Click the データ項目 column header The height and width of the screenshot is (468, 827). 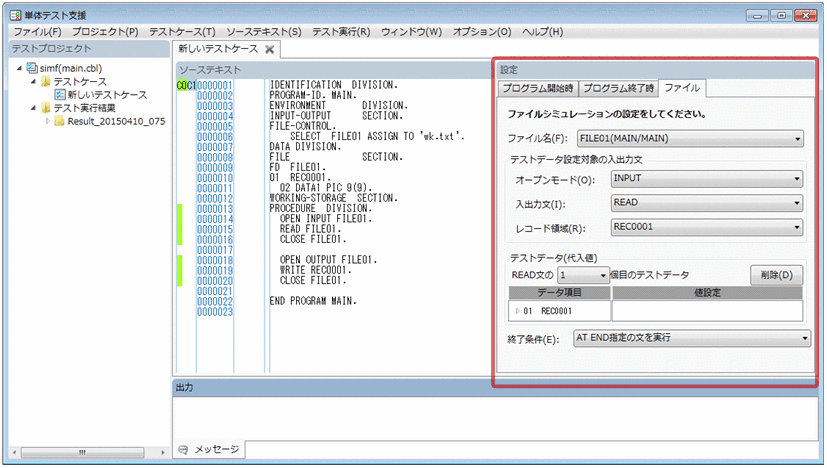[559, 292]
